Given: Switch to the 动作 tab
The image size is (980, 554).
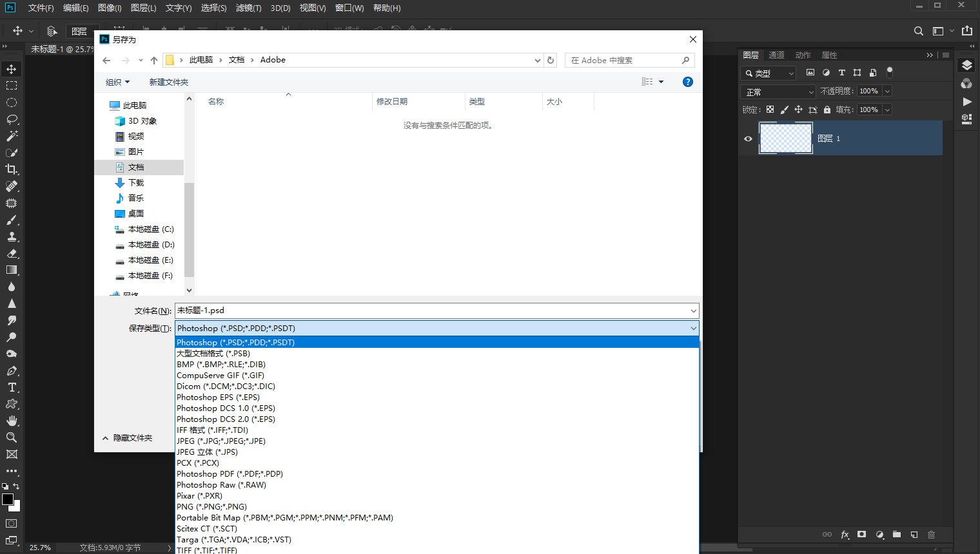Looking at the screenshot, I should (803, 55).
